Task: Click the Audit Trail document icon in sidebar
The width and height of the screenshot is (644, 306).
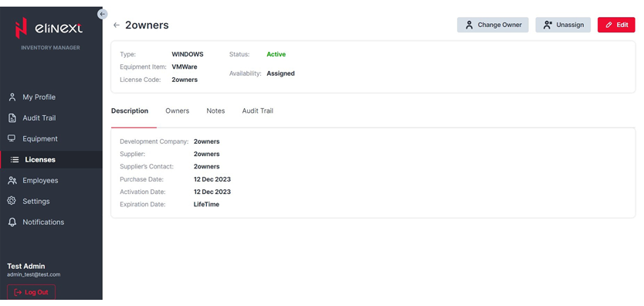Action: pos(12,118)
